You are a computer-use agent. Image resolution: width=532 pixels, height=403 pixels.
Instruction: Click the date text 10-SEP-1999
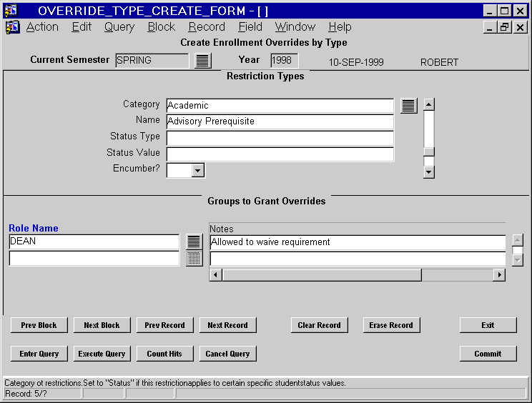click(356, 62)
